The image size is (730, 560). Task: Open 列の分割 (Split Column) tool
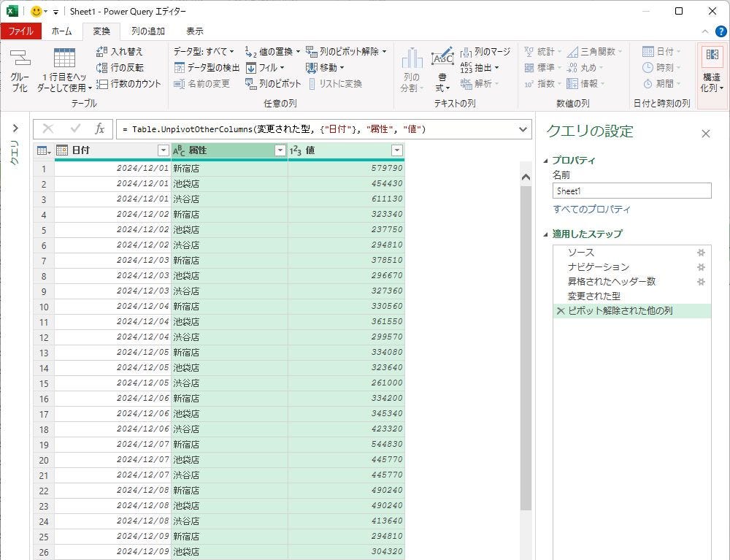412,70
